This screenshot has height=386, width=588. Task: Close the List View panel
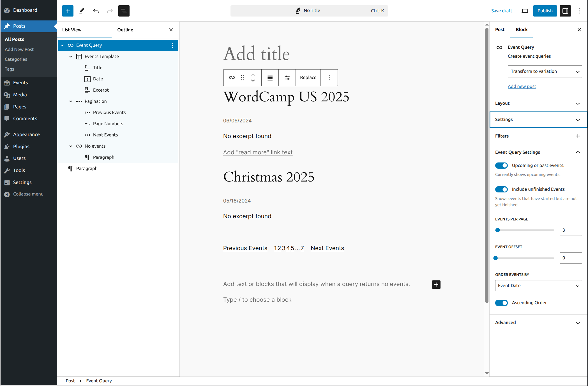171,30
